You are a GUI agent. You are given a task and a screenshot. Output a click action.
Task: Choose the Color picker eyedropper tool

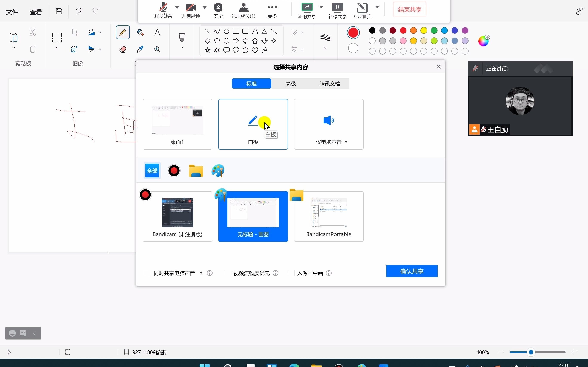(x=140, y=50)
